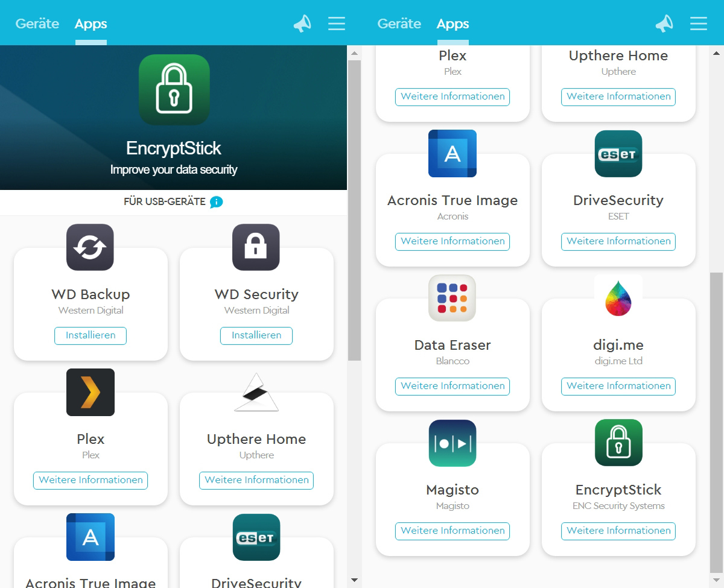Open Weitere Informationen for Plex, right panel
The height and width of the screenshot is (588, 724).
click(x=453, y=96)
